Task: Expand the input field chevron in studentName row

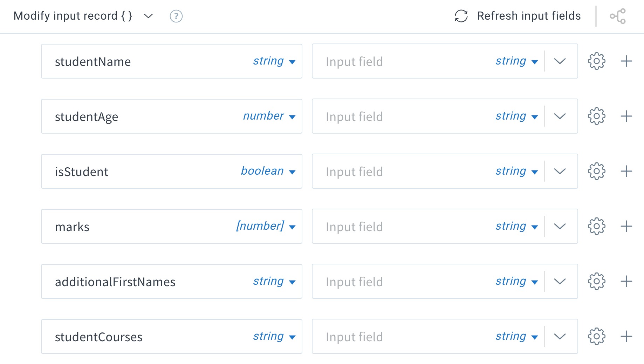Action: coord(560,61)
